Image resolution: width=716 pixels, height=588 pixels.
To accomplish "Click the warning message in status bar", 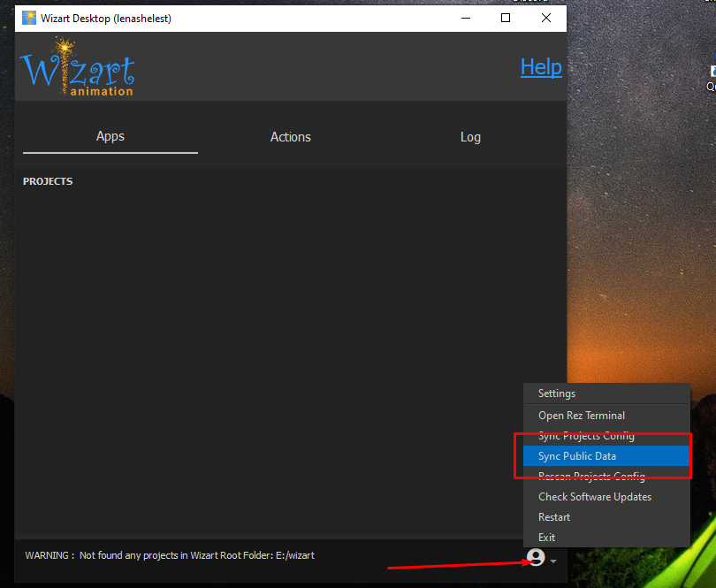I will pos(170,555).
